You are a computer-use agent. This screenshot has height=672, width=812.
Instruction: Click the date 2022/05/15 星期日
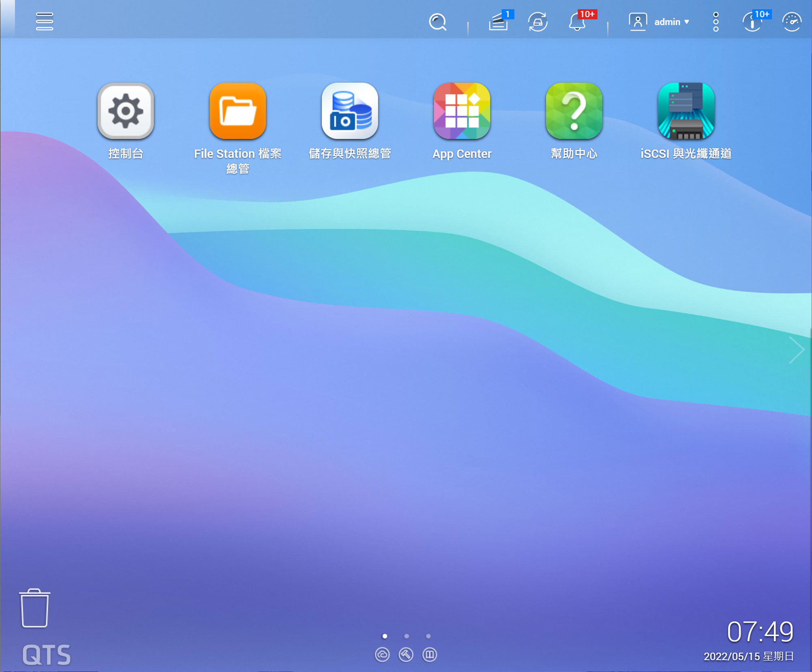749,657
